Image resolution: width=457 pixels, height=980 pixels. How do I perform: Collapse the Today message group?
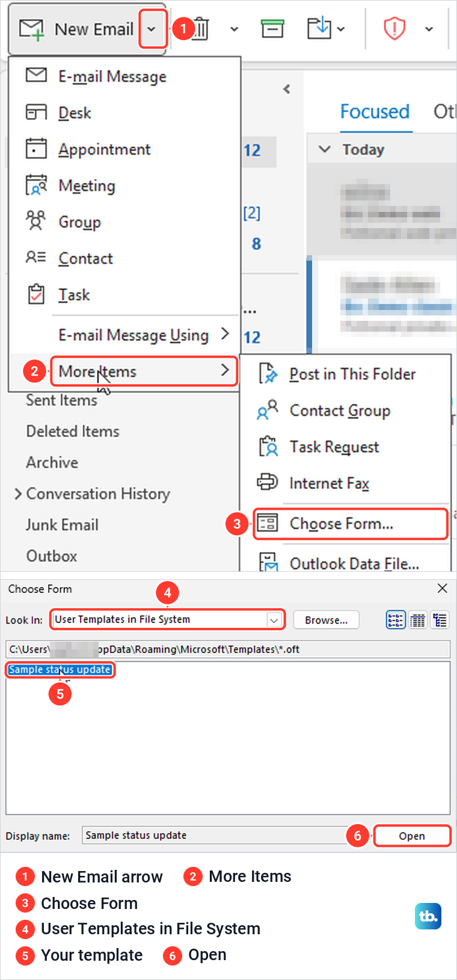[325, 149]
